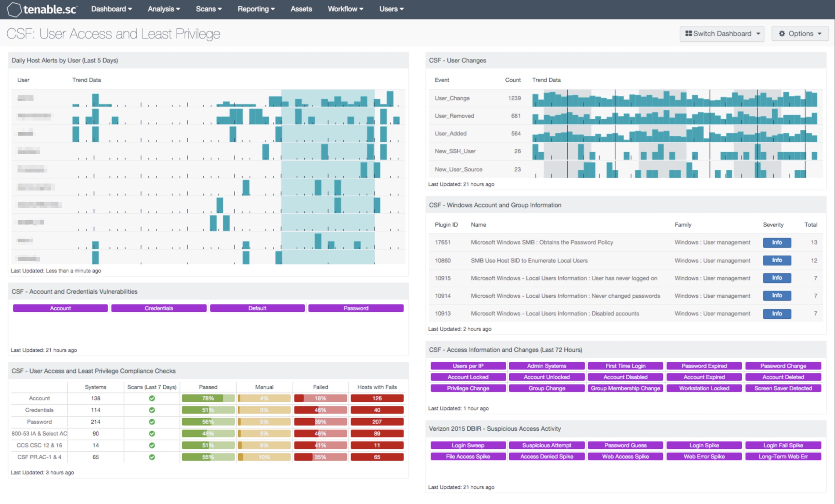Select the Account Unlocked indicator
Image resolution: width=835 pixels, height=504 pixels.
point(547,377)
